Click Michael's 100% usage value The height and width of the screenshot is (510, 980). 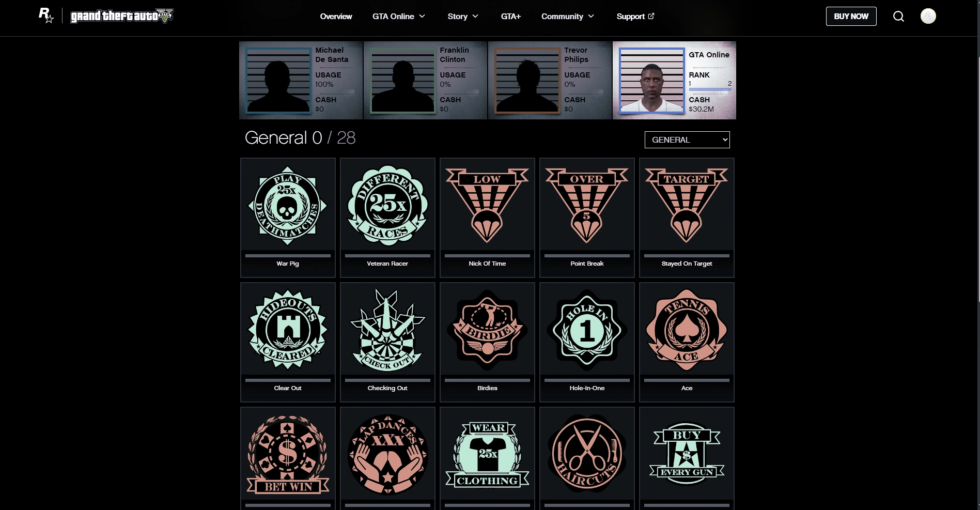(324, 84)
